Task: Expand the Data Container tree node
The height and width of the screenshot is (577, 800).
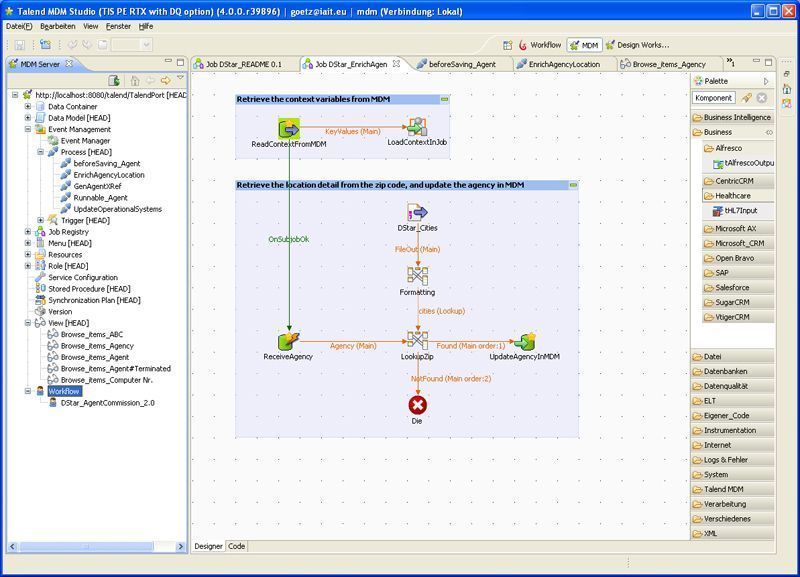Action: (28, 106)
